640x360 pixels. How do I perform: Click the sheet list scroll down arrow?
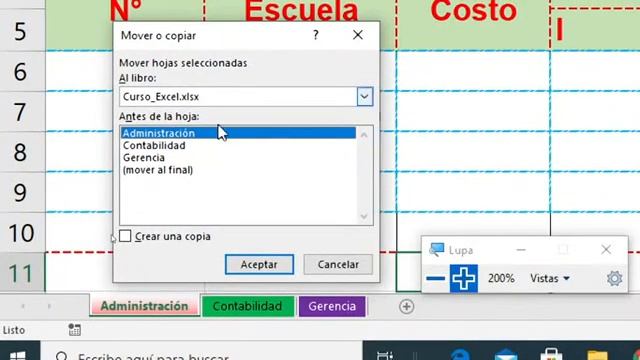[364, 217]
